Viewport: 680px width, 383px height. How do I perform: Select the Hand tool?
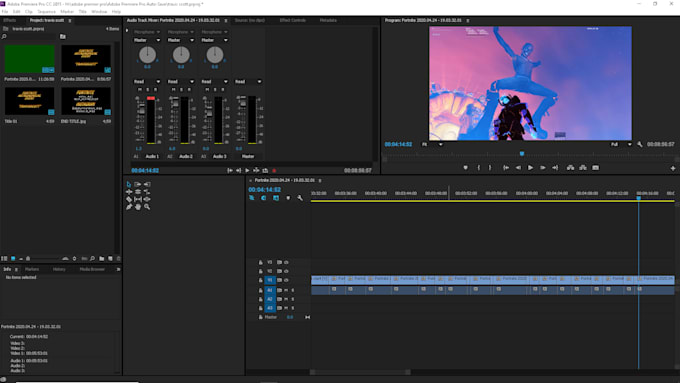(138, 207)
